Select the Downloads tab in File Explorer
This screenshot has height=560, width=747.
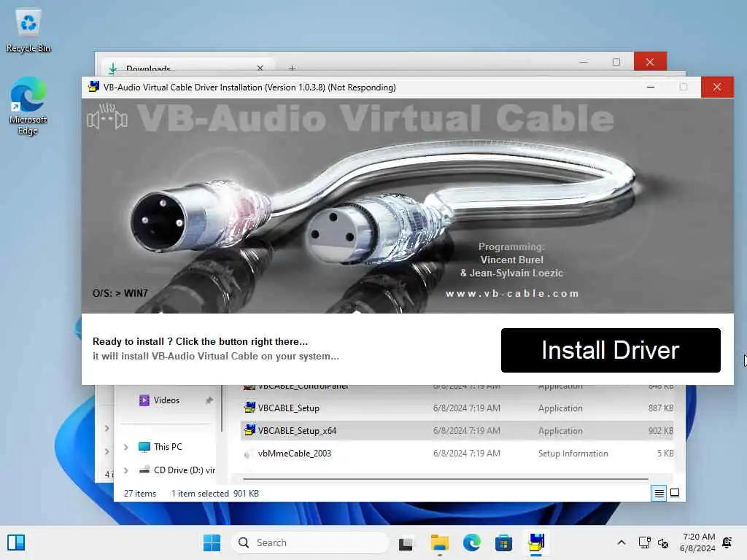186,68
